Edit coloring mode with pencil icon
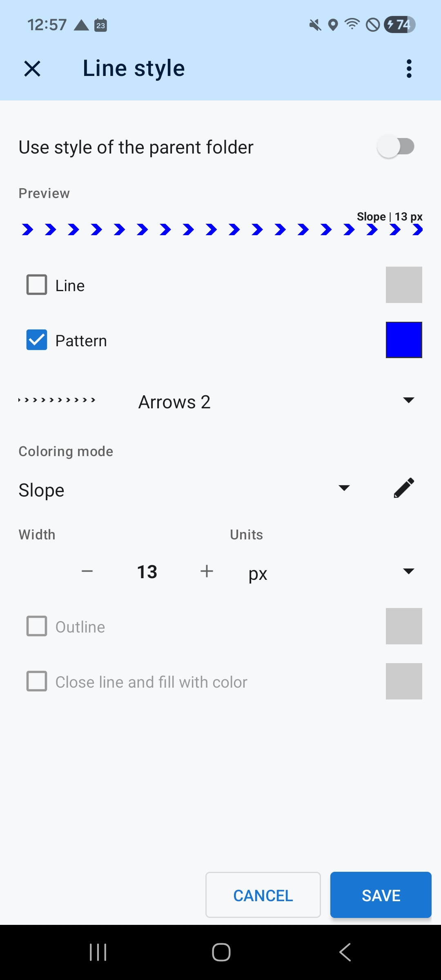The height and width of the screenshot is (980, 441). click(x=404, y=488)
